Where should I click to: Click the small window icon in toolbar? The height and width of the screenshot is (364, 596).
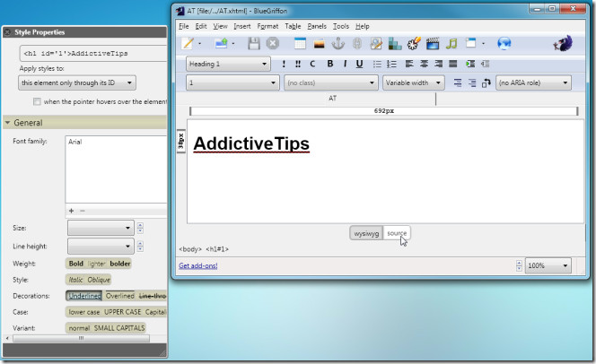(x=471, y=43)
